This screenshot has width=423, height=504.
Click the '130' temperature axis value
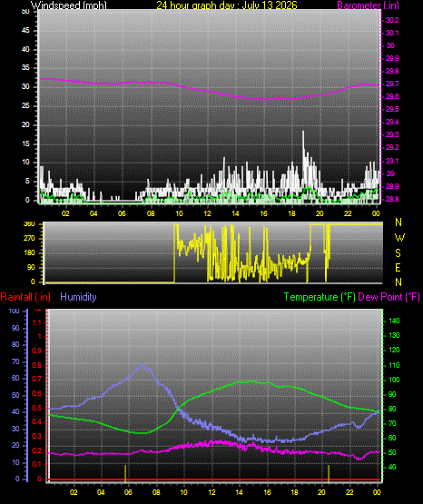[x=394, y=336]
